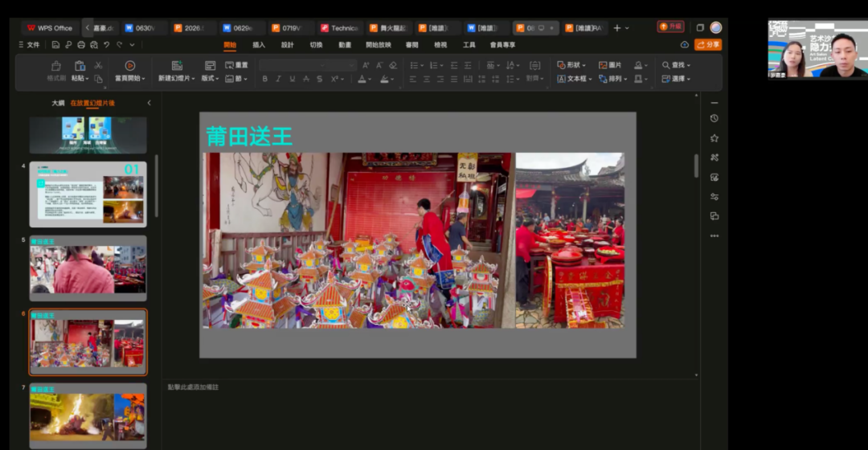Screen dimensions: 868x450
Task: Click the Print Preview icon
Action: coord(94,45)
